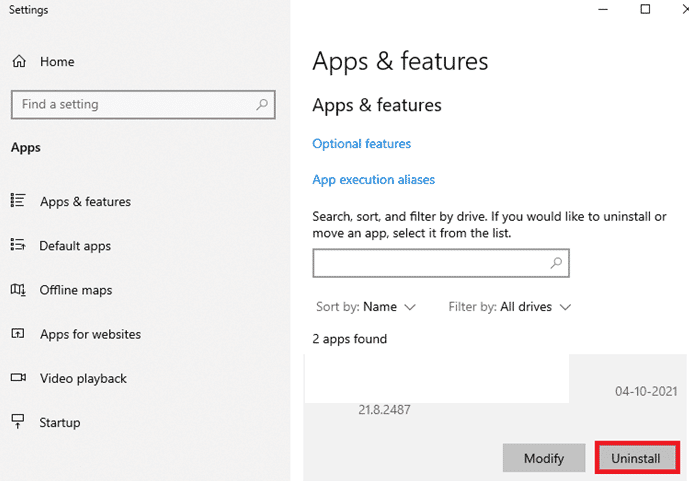Screen dimensions: 689x481
Task: Click the Apps & features list icon
Action: 18,201
